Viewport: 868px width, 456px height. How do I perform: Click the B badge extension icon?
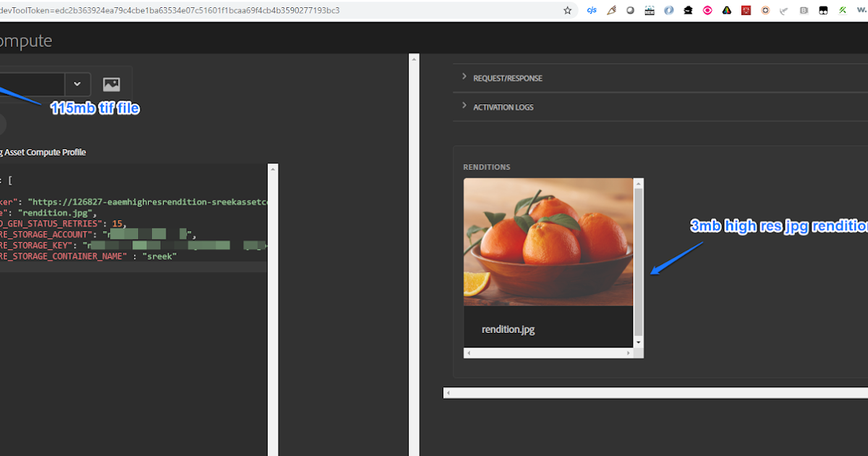pyautogui.click(x=803, y=10)
